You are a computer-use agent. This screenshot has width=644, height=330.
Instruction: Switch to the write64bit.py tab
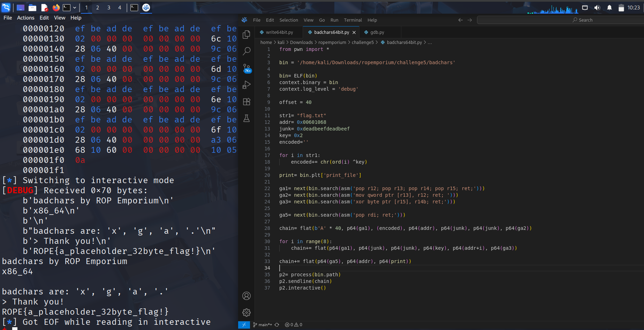click(279, 32)
